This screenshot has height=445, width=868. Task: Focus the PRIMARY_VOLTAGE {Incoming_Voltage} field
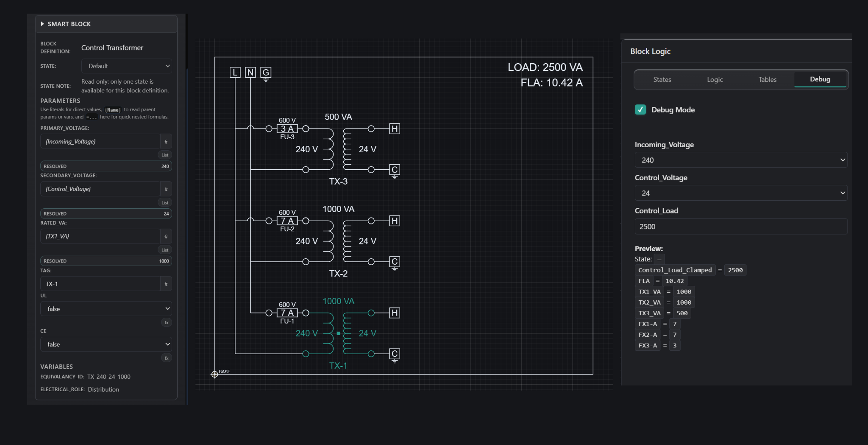coord(100,142)
